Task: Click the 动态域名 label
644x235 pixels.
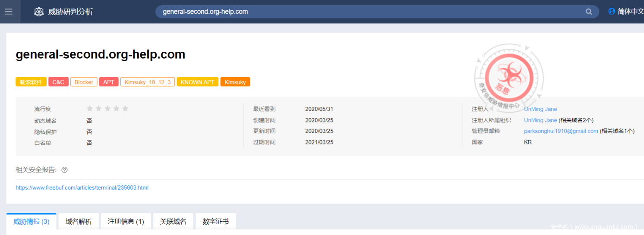Action: pyautogui.click(x=45, y=121)
